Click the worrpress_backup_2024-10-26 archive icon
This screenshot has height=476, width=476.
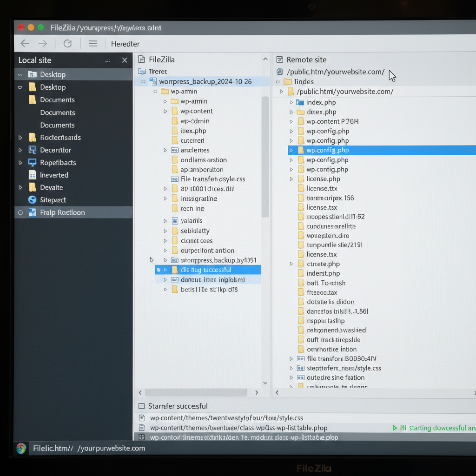(x=153, y=81)
